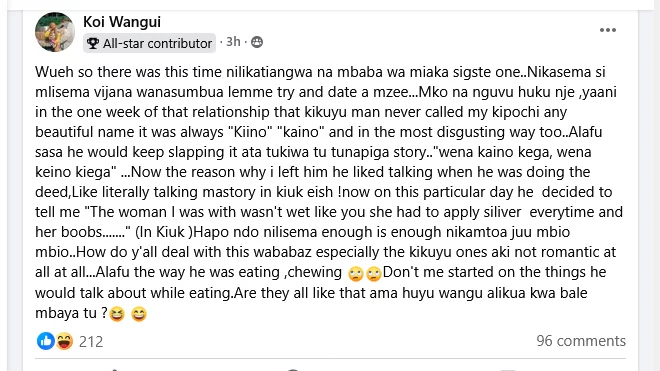
Task: Open the post via the 3h timestamp
Action: [x=233, y=42]
